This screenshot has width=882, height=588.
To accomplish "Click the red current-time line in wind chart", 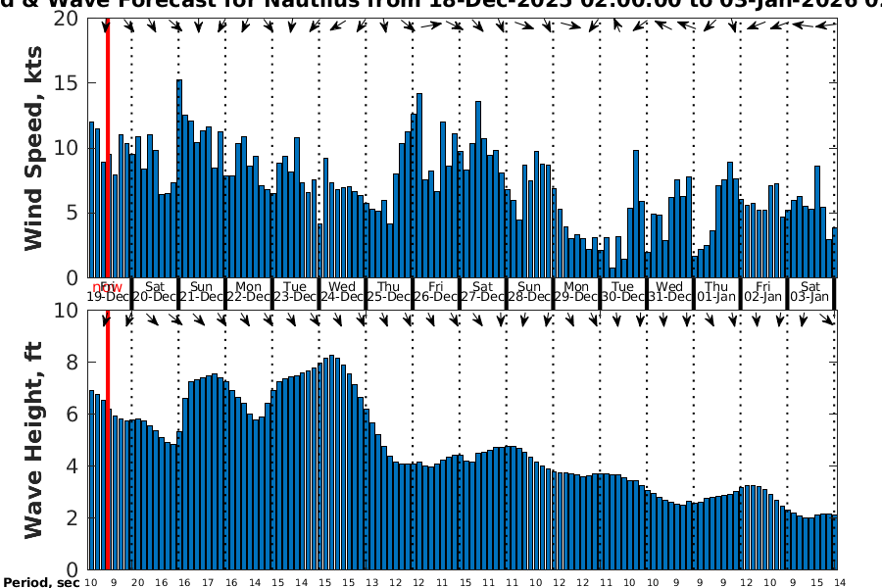I will [x=107, y=147].
